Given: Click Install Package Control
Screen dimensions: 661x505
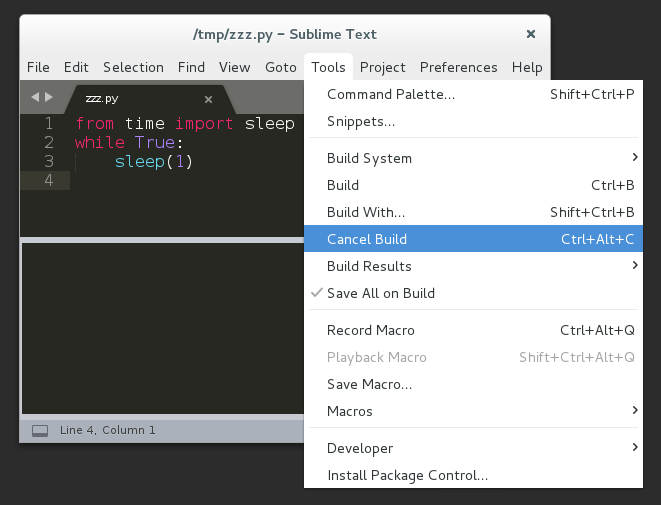Looking at the screenshot, I should [x=407, y=475].
